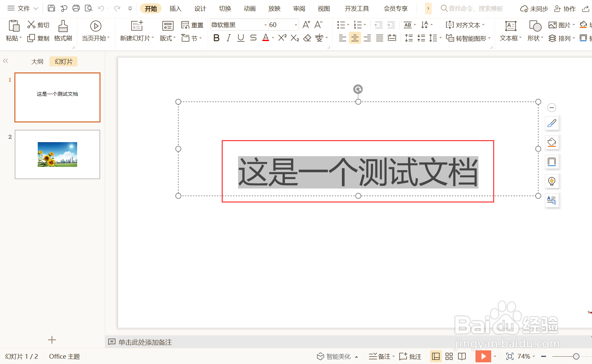Increase indent level icon
Image resolution: width=592 pixels, height=364 pixels.
pos(391,25)
